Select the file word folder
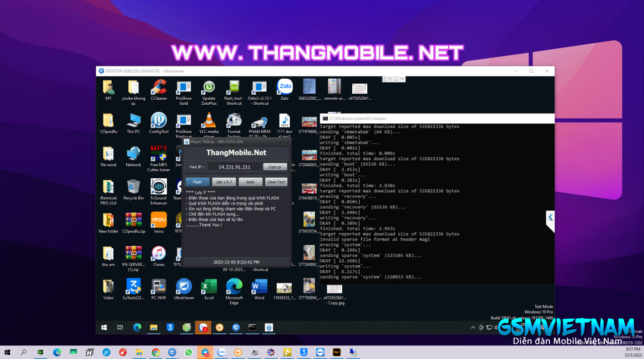Screen dimensions: 644x359 (x=108, y=157)
